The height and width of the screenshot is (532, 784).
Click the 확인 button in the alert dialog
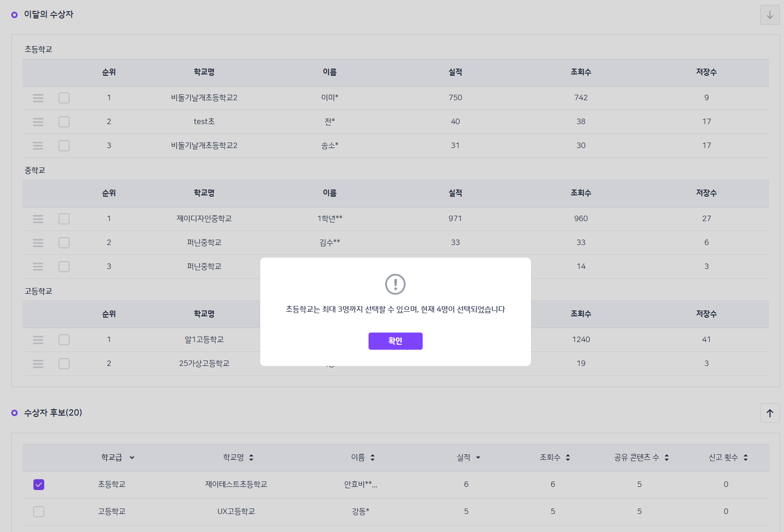click(x=395, y=341)
